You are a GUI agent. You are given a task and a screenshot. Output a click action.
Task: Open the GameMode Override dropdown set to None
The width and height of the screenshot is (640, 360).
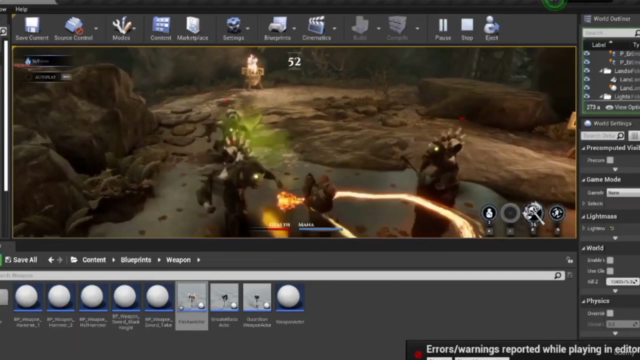pyautogui.click(x=623, y=193)
